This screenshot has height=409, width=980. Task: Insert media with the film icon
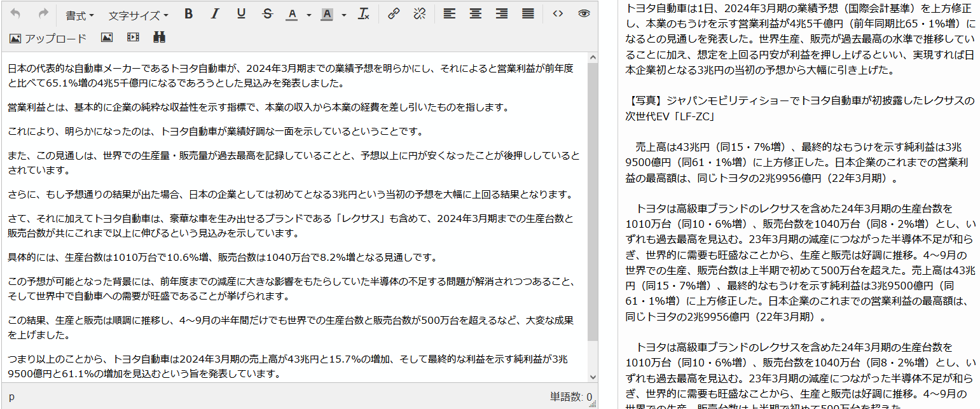pos(133,38)
